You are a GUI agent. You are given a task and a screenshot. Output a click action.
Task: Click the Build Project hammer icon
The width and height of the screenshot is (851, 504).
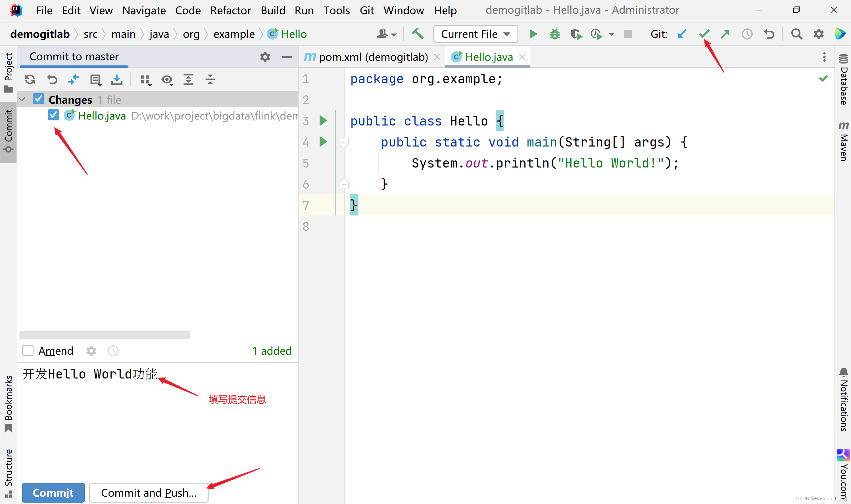point(418,34)
